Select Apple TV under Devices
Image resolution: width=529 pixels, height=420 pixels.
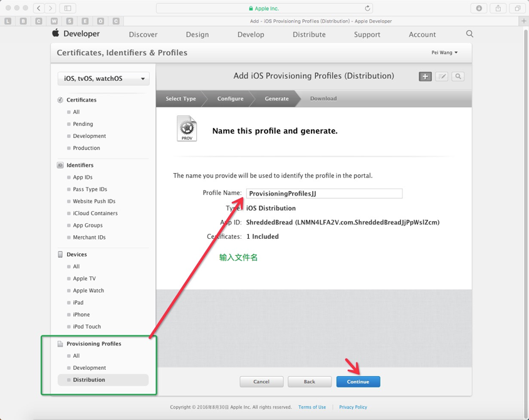click(x=85, y=278)
